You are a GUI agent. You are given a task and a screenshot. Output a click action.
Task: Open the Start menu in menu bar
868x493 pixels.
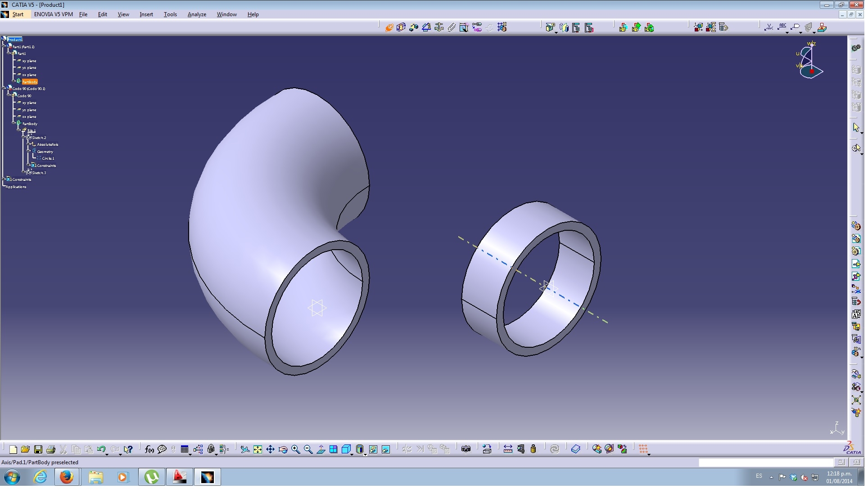[18, 15]
